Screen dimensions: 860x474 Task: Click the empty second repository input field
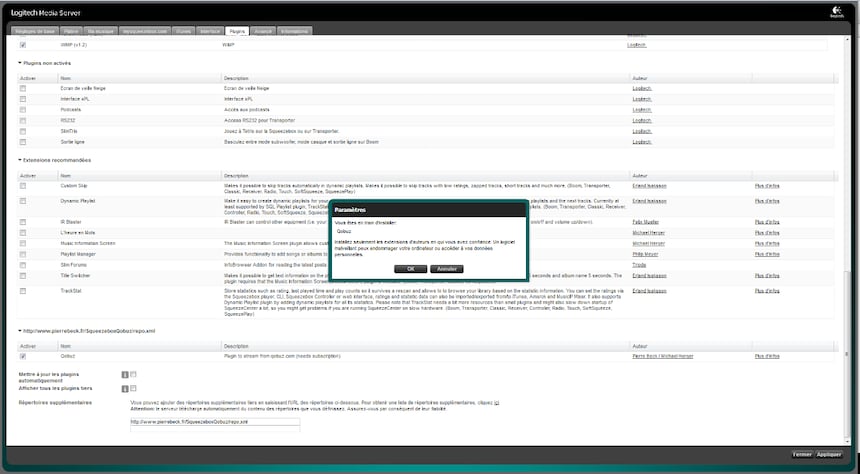(x=215, y=428)
